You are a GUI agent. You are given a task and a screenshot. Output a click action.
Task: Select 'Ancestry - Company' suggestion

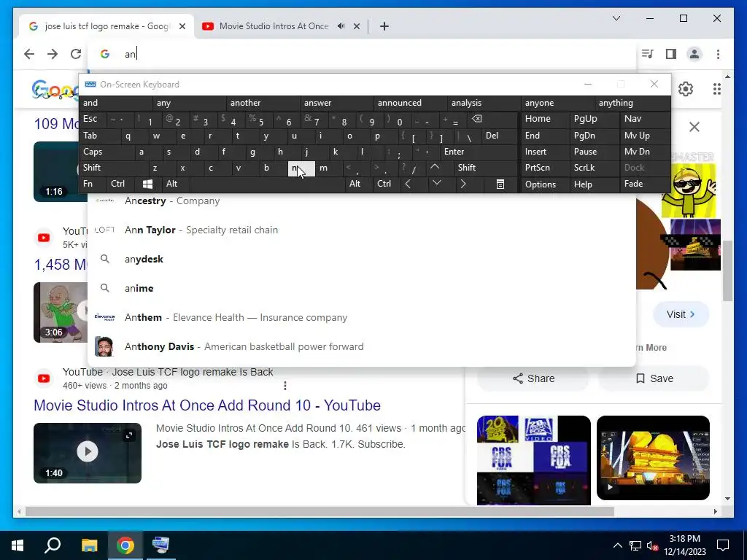coord(362,201)
